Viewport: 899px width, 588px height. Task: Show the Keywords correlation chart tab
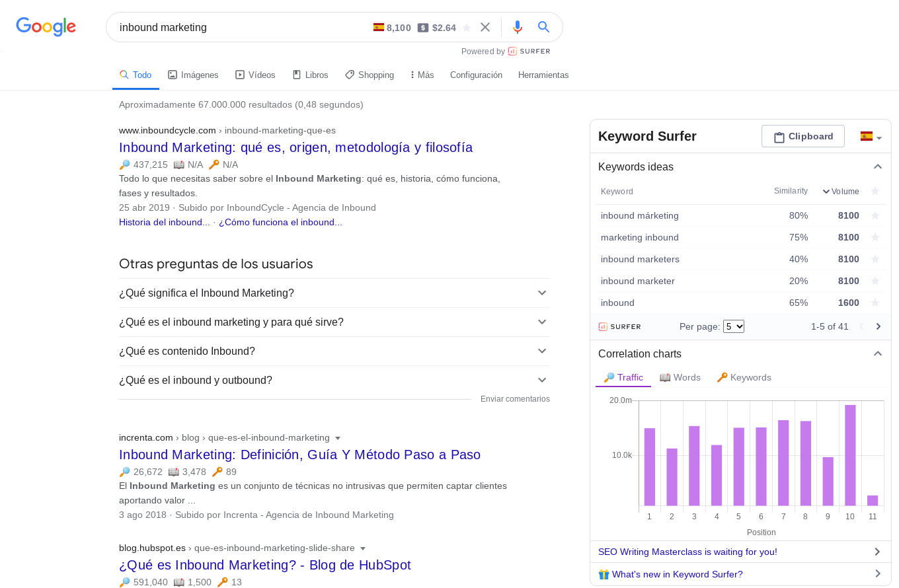pyautogui.click(x=744, y=377)
